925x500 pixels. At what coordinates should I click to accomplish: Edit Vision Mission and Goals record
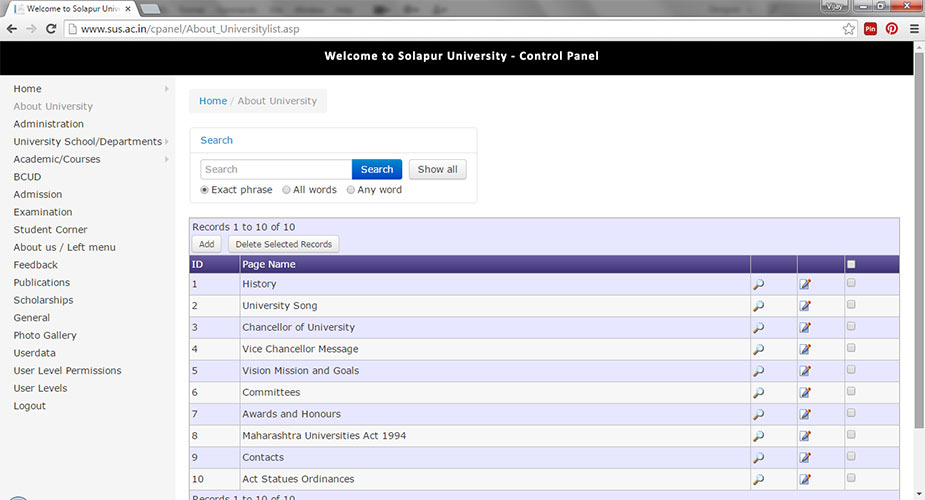click(x=805, y=371)
